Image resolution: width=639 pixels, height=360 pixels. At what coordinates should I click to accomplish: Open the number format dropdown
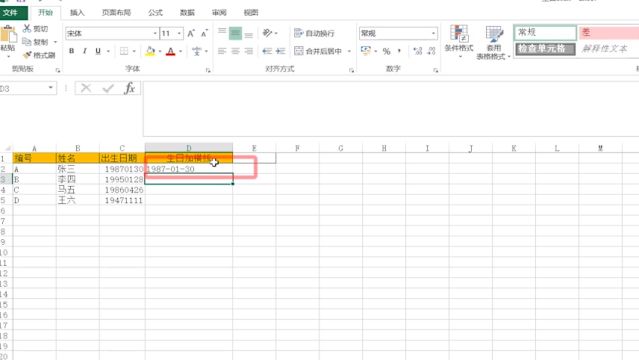click(433, 33)
